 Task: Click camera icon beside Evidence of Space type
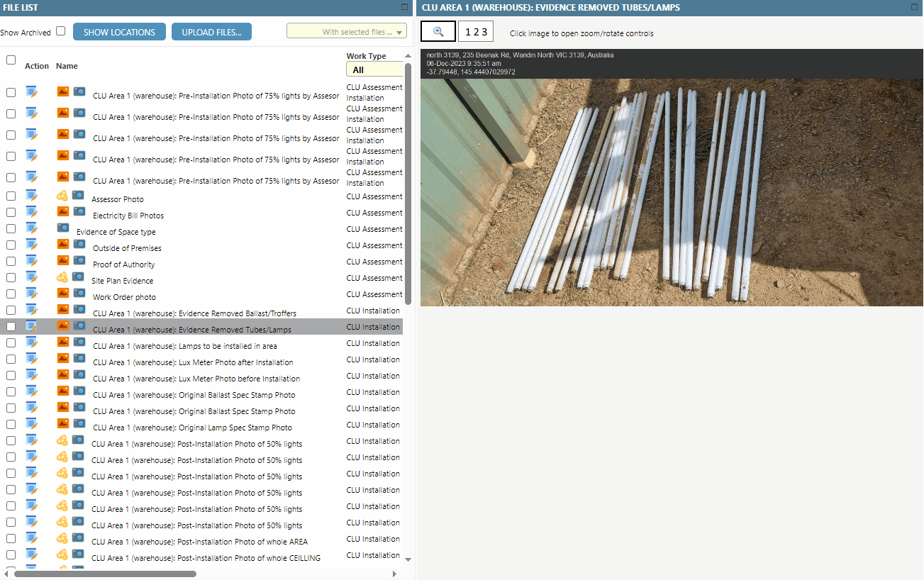point(63,228)
